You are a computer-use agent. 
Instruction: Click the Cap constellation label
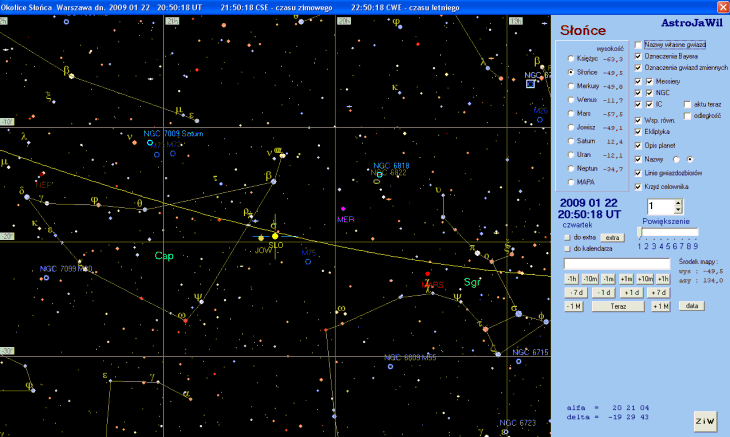coord(164,255)
